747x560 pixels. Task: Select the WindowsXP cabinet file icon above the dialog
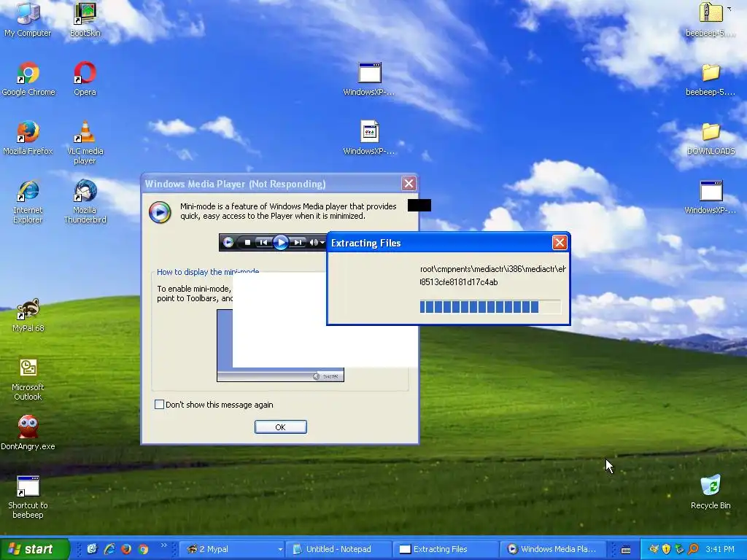369,138
